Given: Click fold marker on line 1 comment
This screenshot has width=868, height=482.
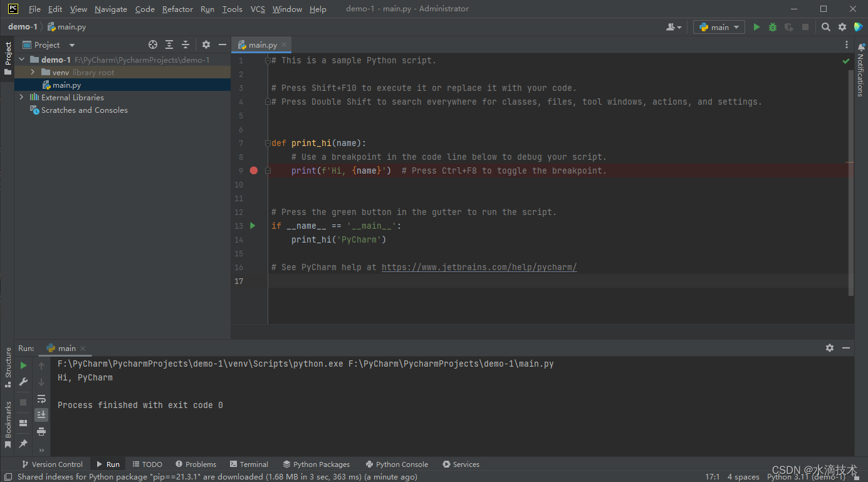Looking at the screenshot, I should 268,61.
